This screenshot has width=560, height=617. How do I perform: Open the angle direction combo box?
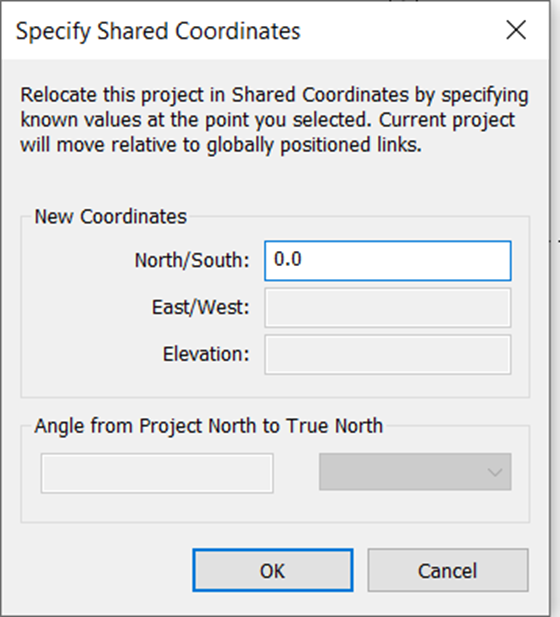tap(415, 471)
